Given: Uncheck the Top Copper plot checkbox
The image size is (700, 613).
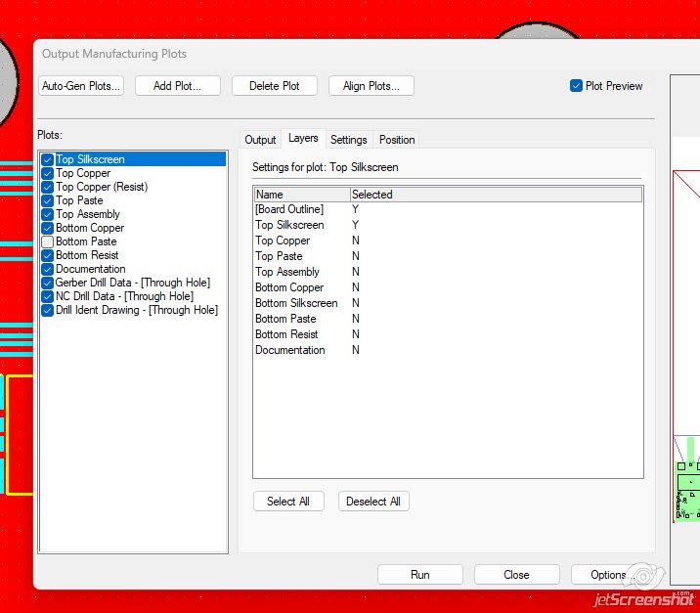Looking at the screenshot, I should coord(47,173).
